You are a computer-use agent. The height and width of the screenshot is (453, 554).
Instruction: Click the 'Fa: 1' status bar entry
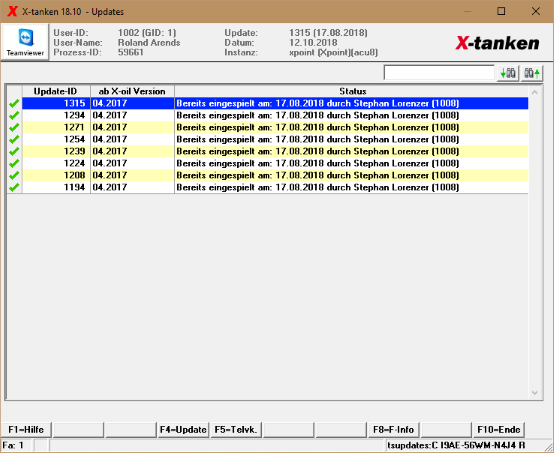pyautogui.click(x=13, y=445)
